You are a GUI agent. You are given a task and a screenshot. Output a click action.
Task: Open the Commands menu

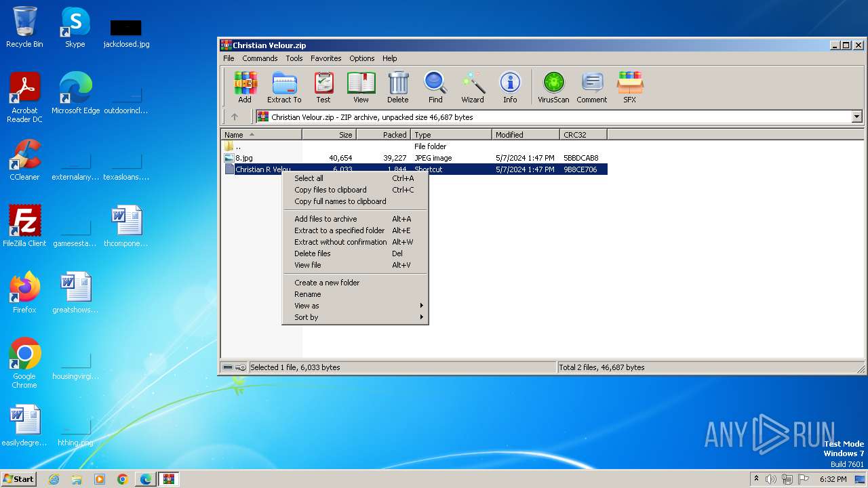(260, 58)
